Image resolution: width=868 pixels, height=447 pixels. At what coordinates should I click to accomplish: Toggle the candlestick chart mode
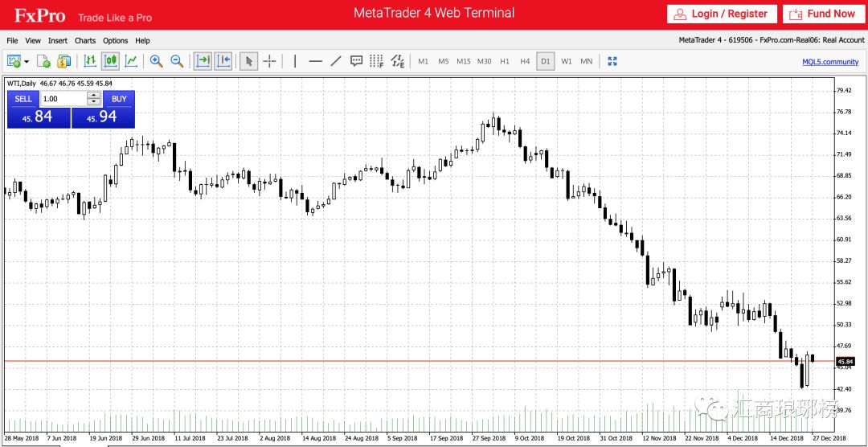[110, 61]
